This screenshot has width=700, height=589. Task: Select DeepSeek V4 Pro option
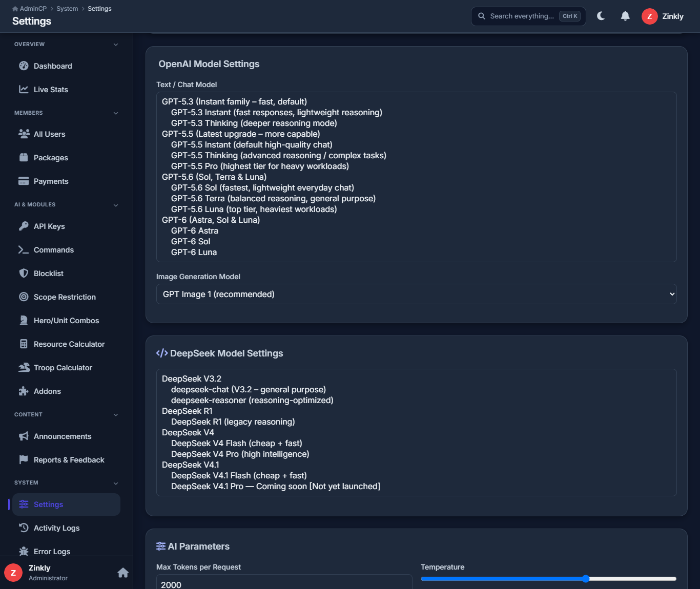tap(240, 454)
